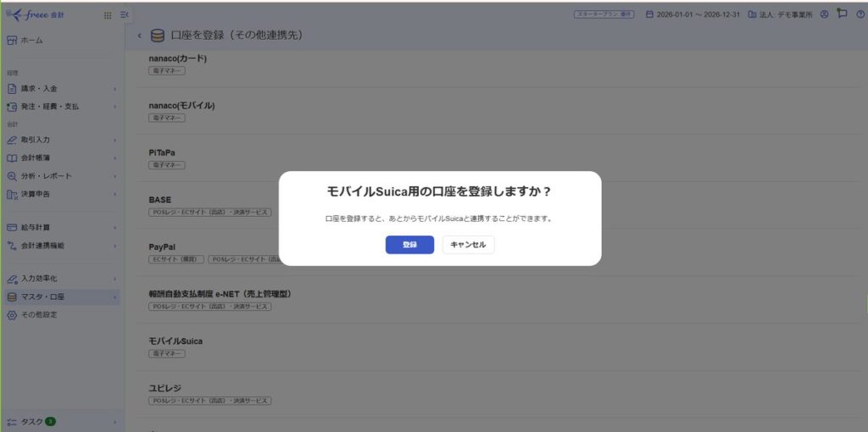Expand the 会計帳簿 submenu arrow
This screenshot has height=432, width=868.
[x=115, y=158]
